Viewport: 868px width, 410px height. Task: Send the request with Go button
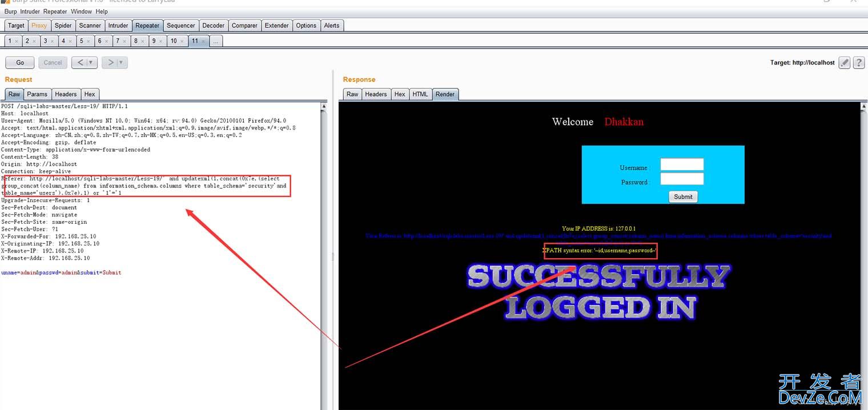(x=20, y=62)
